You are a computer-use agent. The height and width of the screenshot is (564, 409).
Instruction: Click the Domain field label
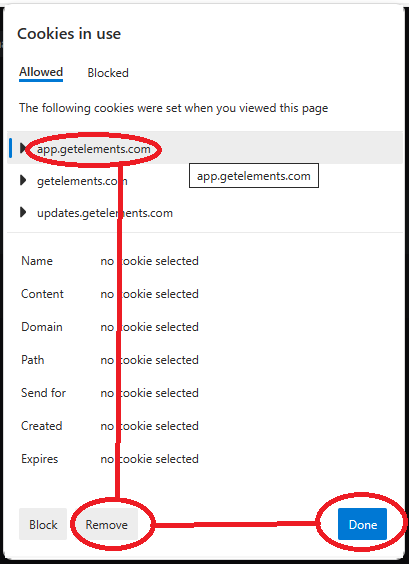[x=42, y=327]
